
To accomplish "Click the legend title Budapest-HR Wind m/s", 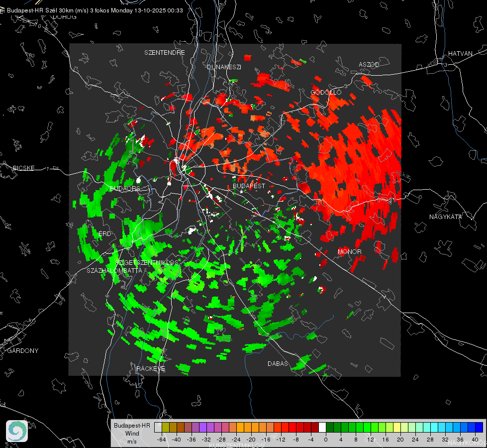I will (x=132, y=434).
